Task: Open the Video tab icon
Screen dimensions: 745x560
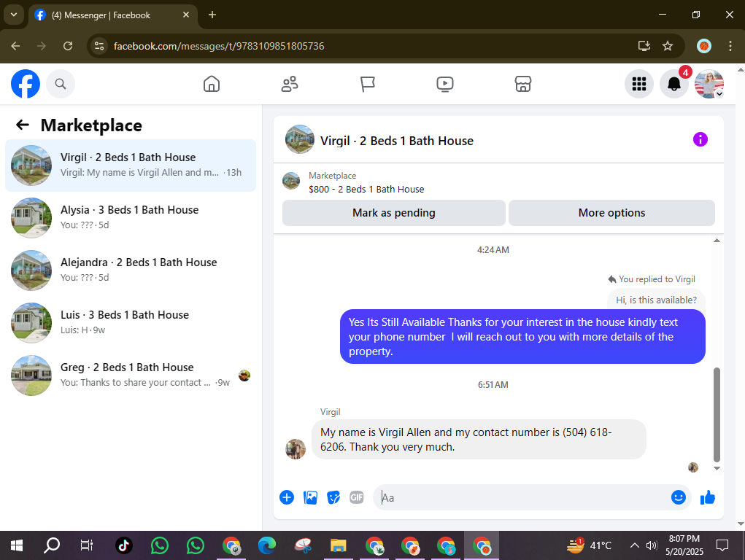Action: 444,84
